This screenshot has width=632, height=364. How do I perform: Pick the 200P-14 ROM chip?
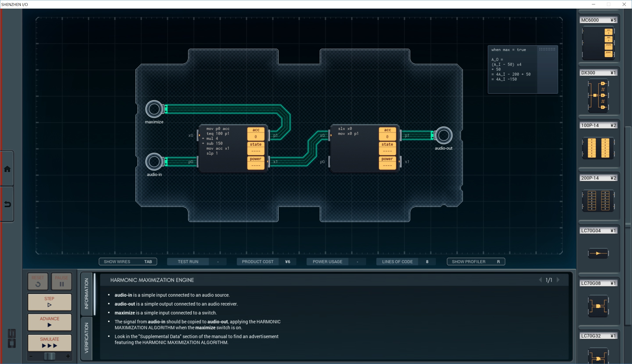[598, 200]
